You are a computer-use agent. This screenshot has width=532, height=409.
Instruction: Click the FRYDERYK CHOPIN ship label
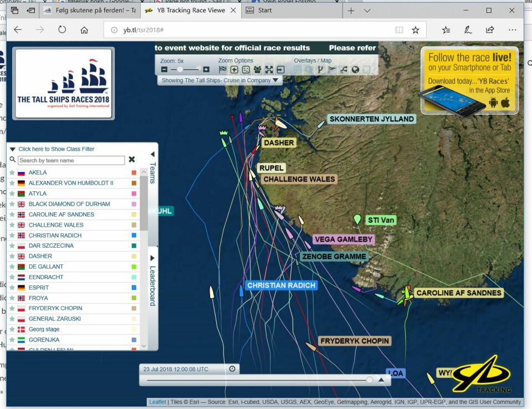(355, 341)
